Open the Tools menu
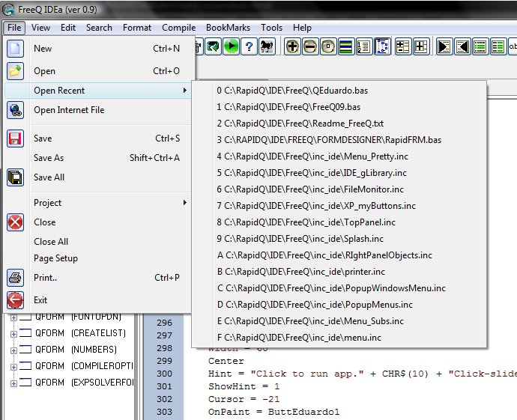Image resolution: width=517 pixels, height=420 pixels. pyautogui.click(x=271, y=28)
